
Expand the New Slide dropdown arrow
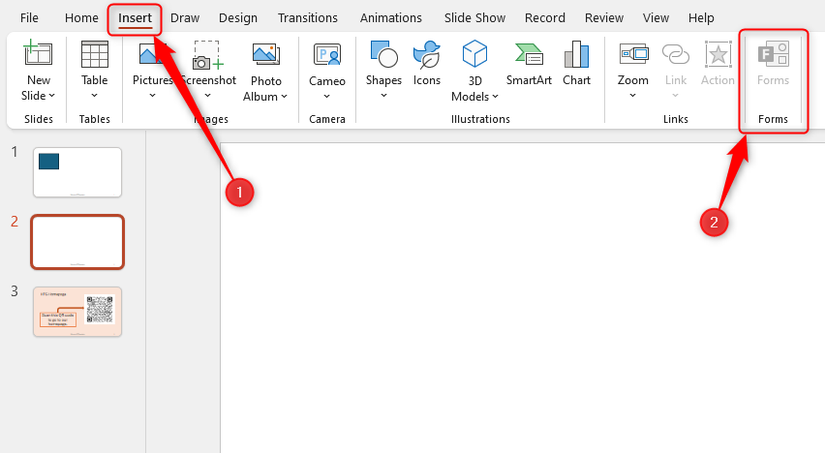point(52,96)
